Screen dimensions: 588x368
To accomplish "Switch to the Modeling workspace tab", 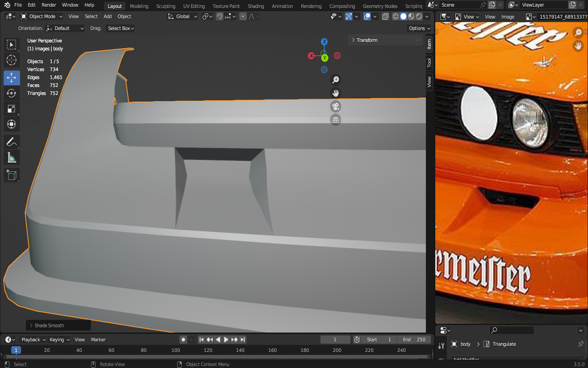I will [139, 6].
